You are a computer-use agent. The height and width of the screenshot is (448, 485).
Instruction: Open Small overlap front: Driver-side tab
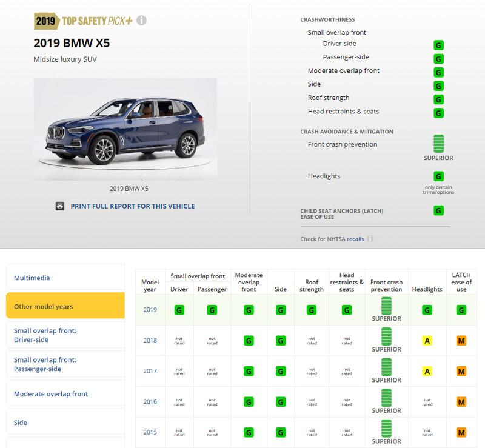click(65, 335)
